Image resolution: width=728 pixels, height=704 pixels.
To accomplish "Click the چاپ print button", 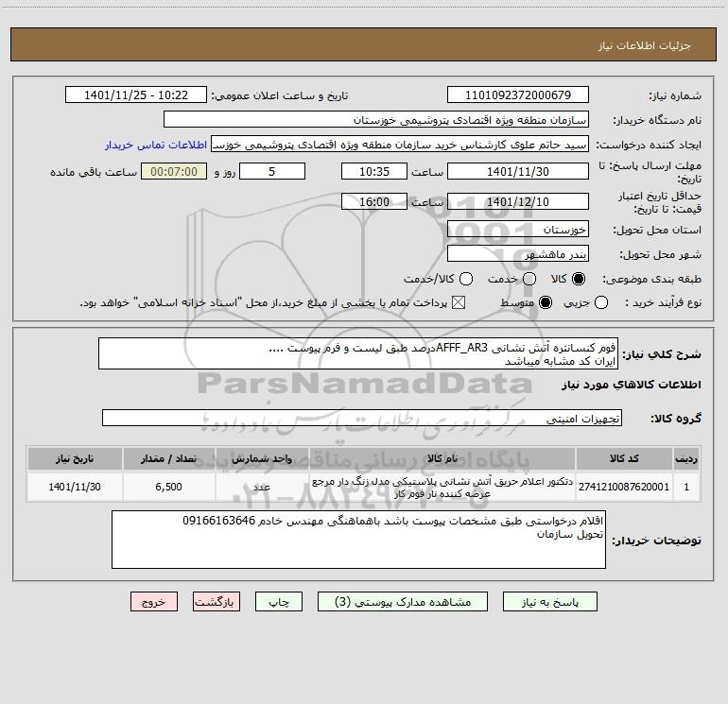I will pyautogui.click(x=279, y=602).
